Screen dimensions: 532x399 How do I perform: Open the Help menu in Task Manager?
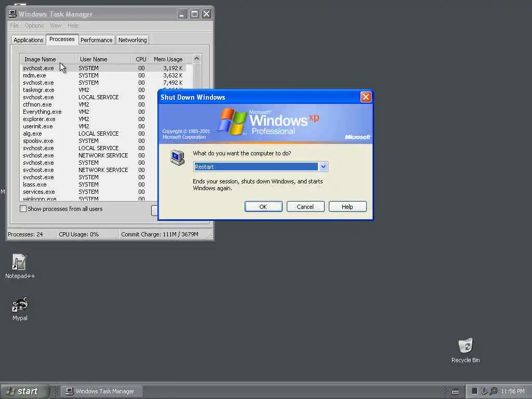[73, 25]
